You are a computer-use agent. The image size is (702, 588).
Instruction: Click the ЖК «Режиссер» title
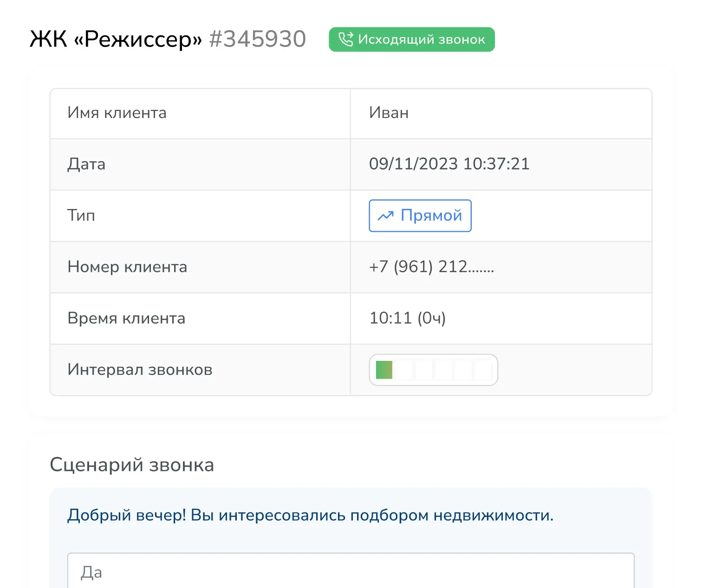tap(116, 39)
